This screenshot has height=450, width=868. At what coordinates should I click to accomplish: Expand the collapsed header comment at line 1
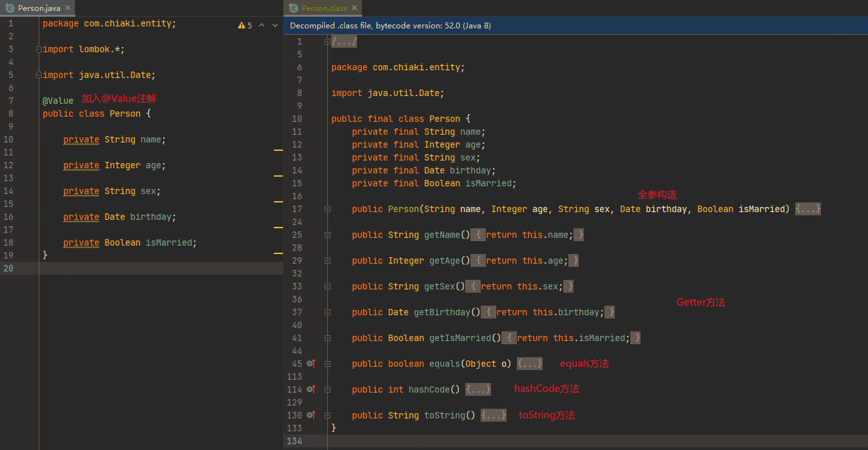343,41
